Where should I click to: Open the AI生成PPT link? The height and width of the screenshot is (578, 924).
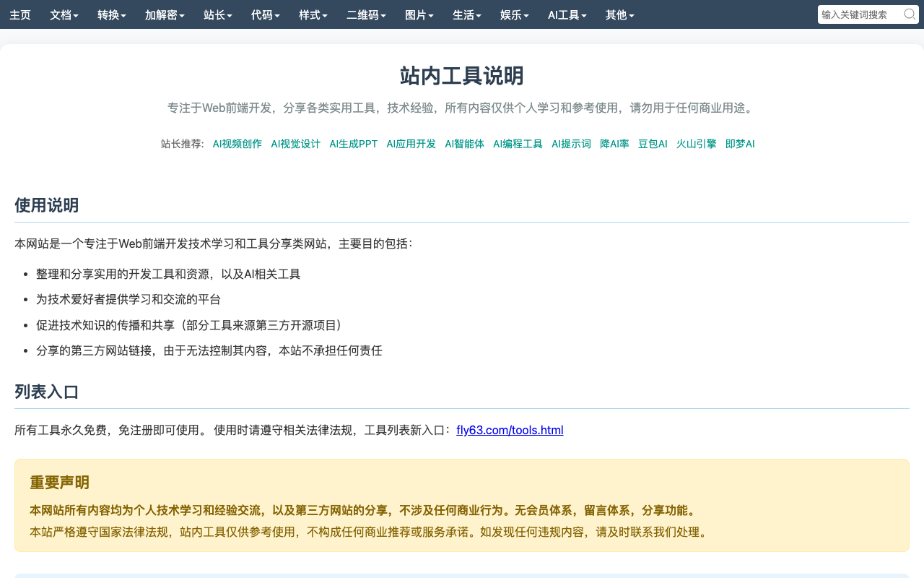point(354,144)
